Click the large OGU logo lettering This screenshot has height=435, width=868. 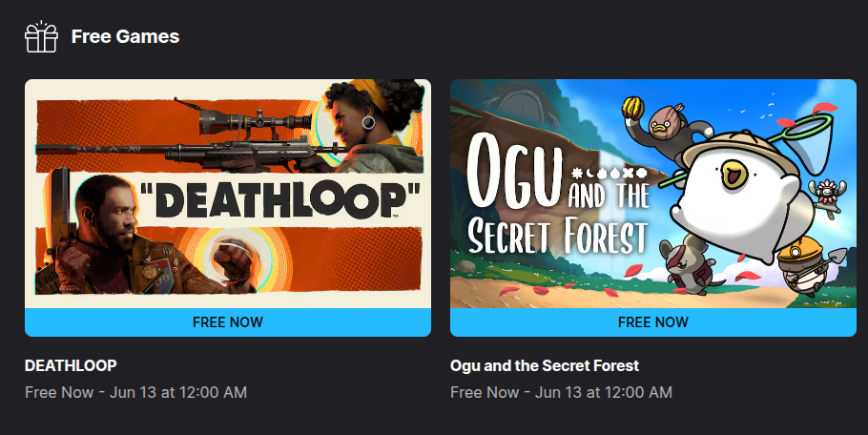pyautogui.click(x=515, y=172)
